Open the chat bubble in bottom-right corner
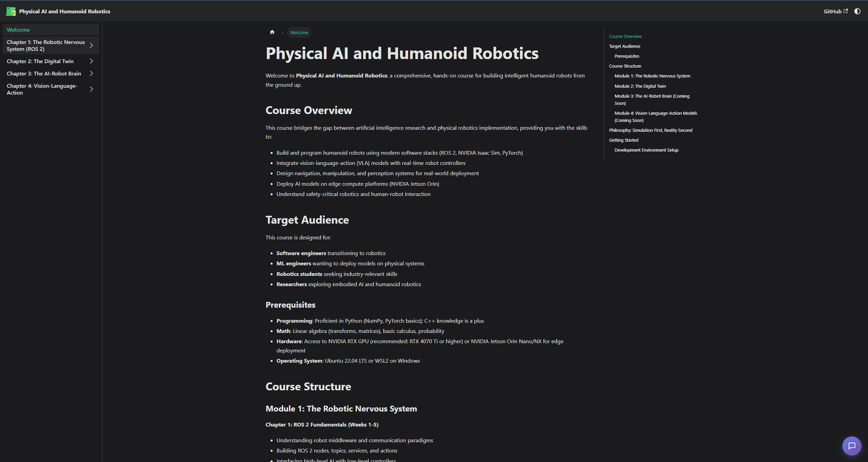Viewport: 868px width, 462px height. (x=852, y=446)
